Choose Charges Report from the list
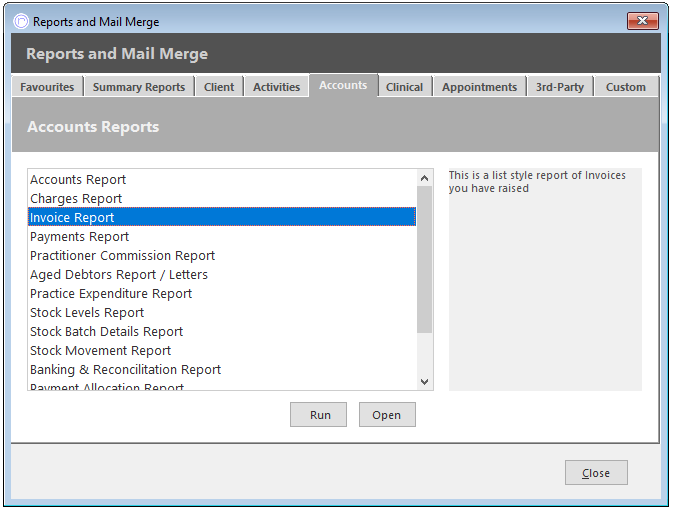 [222, 198]
